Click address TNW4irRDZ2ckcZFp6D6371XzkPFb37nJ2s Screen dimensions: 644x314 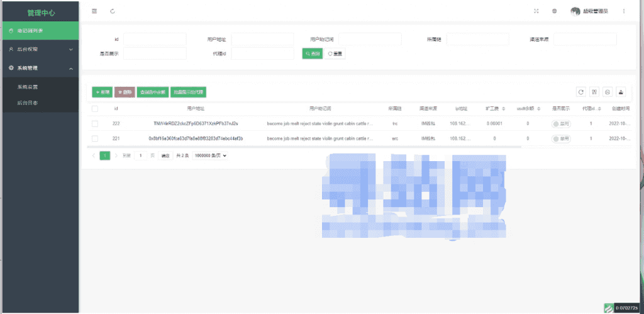point(196,123)
